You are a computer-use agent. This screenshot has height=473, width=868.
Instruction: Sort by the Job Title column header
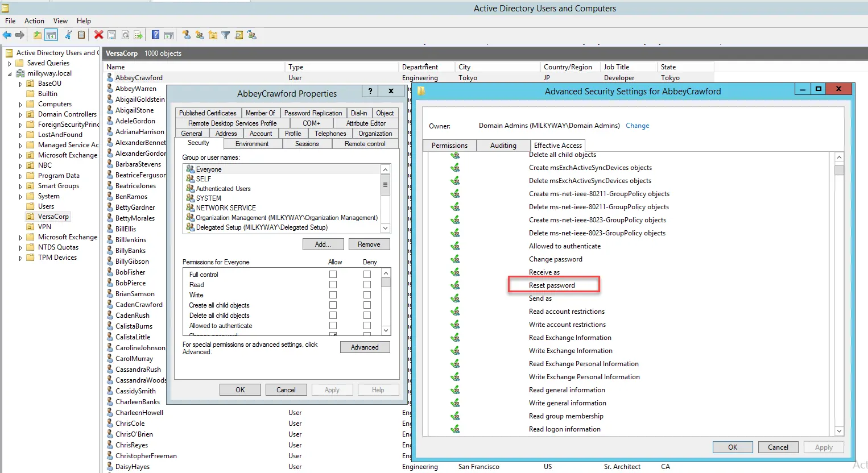(629, 67)
